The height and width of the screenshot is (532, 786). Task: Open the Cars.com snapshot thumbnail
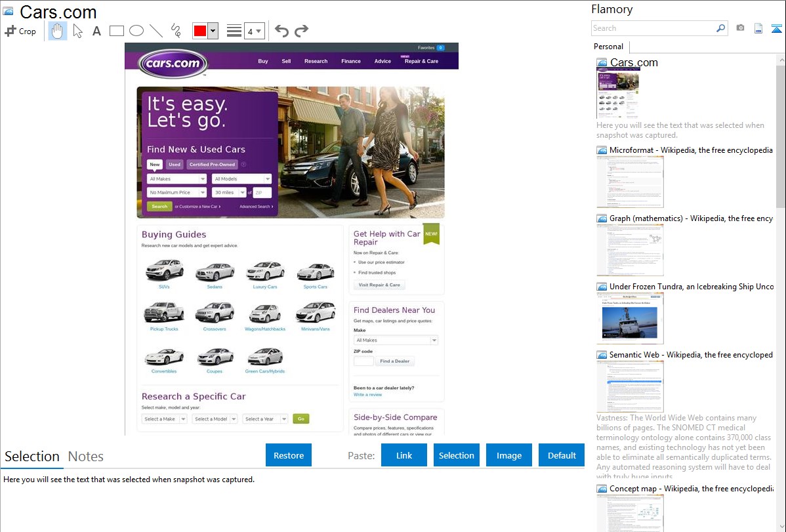click(618, 94)
